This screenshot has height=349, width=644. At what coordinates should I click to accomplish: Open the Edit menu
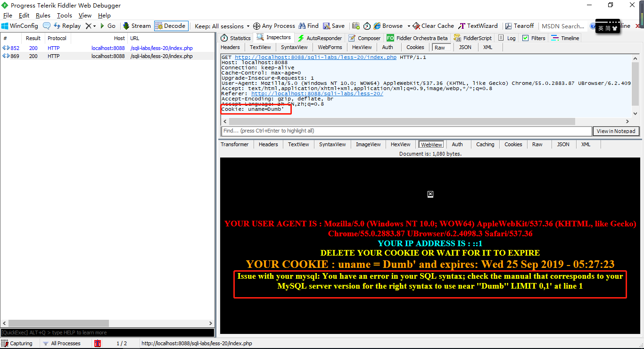coord(24,16)
